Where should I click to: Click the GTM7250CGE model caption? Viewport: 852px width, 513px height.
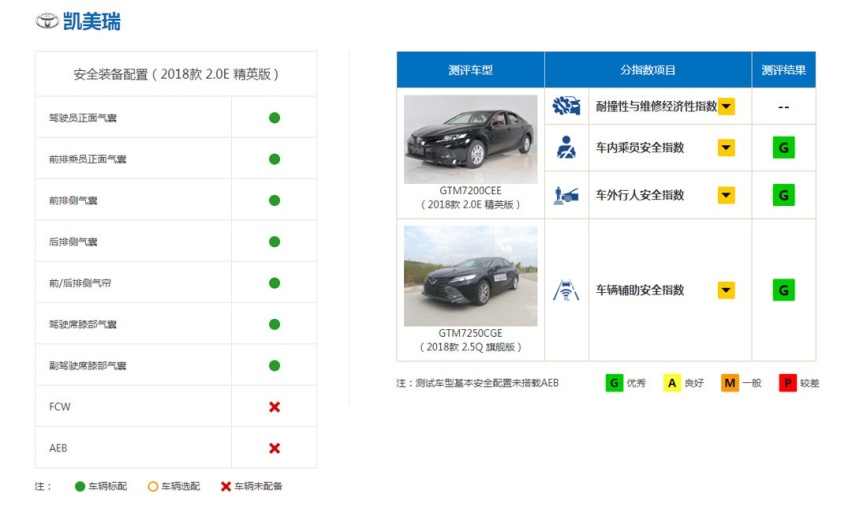[471, 333]
